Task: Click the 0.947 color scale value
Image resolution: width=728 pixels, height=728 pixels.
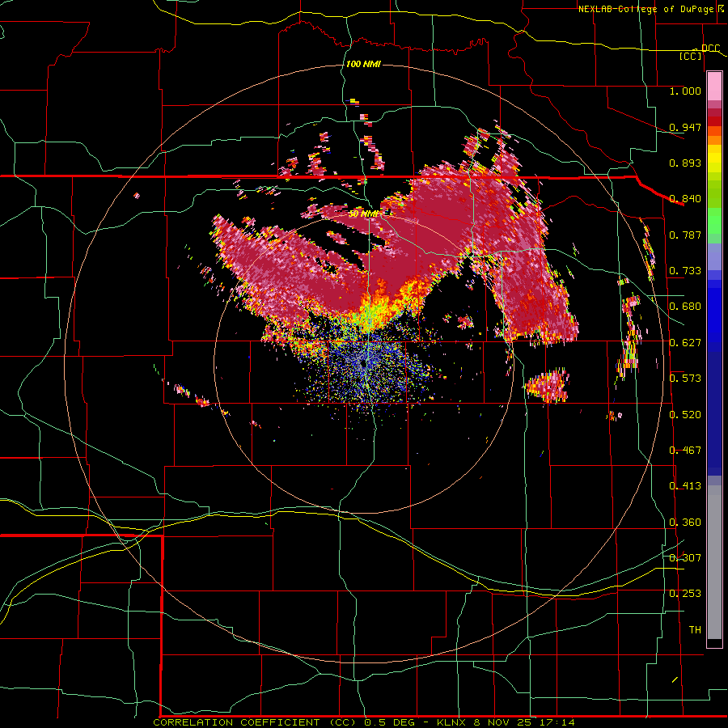Action: point(685,127)
